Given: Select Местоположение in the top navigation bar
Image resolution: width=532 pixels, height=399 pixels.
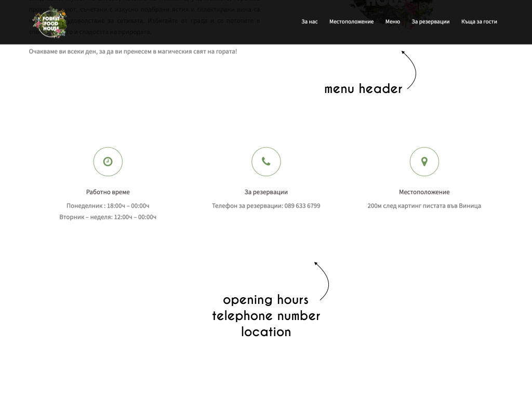Looking at the screenshot, I should point(351,22).
